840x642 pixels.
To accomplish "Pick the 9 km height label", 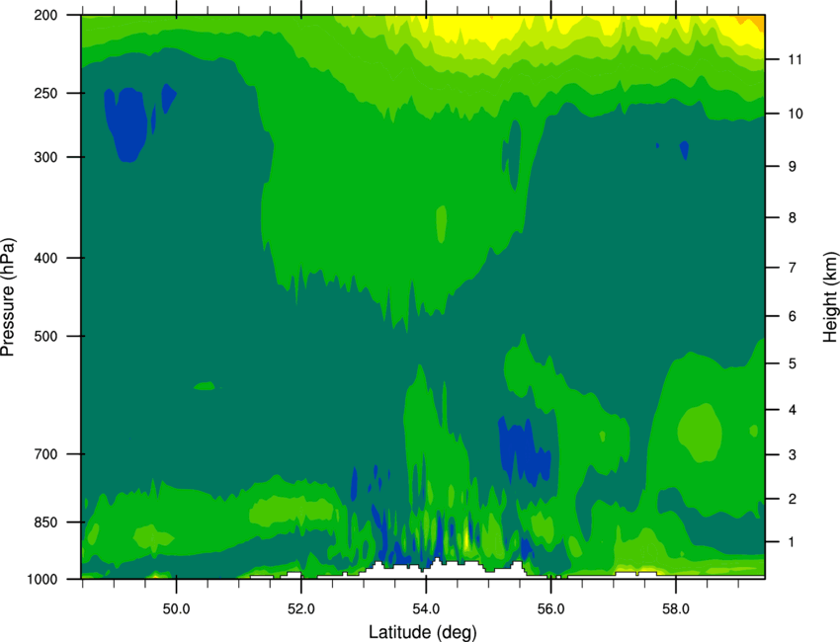I will click(x=793, y=167).
